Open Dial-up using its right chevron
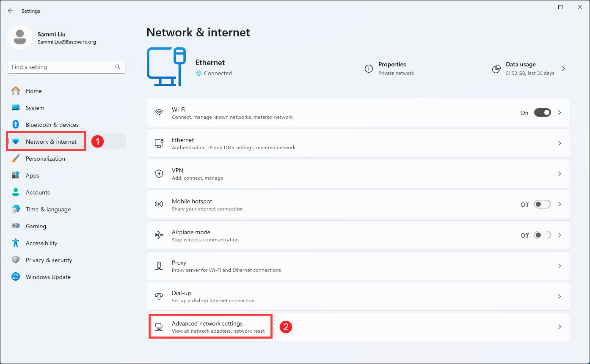This screenshot has height=364, width=590. (x=560, y=296)
